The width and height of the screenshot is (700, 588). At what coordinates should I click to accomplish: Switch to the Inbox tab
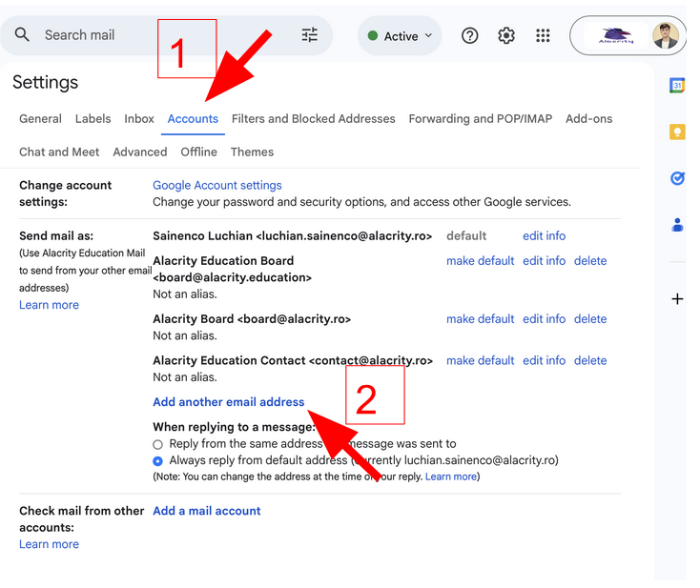coord(139,119)
